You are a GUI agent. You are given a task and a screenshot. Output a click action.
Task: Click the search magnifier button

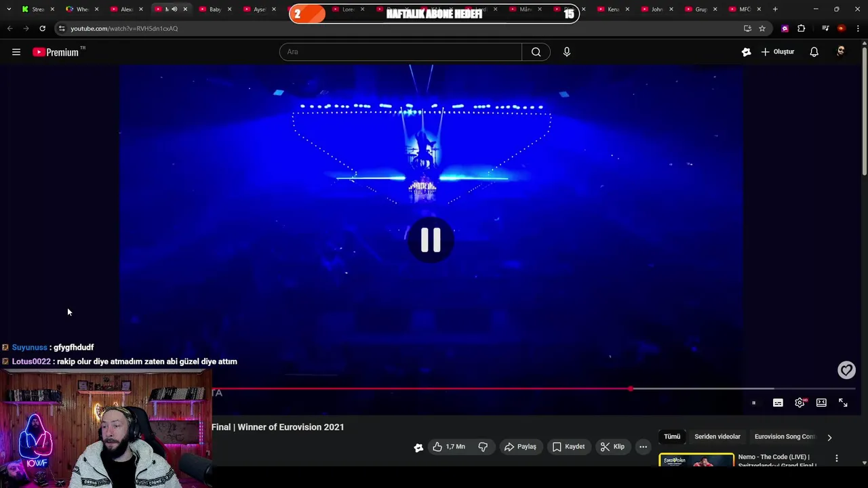coord(536,52)
